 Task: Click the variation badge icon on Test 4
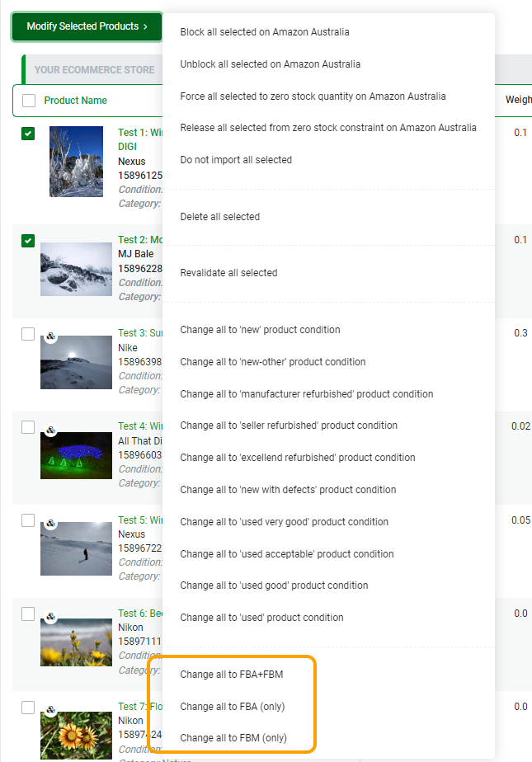[x=51, y=430]
